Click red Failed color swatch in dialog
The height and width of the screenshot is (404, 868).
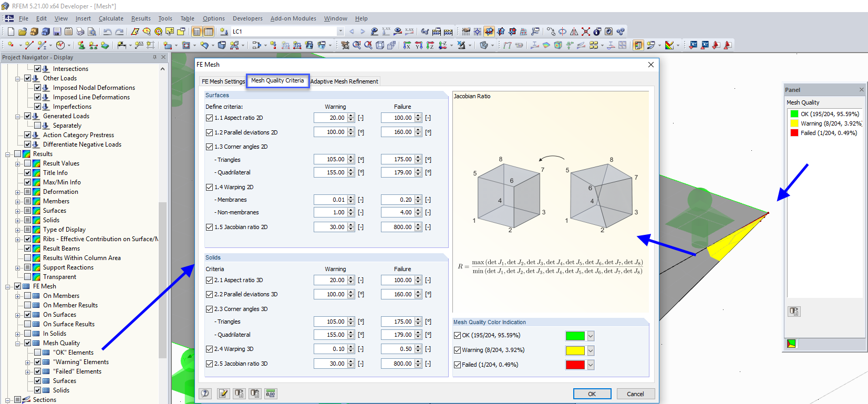pos(575,365)
